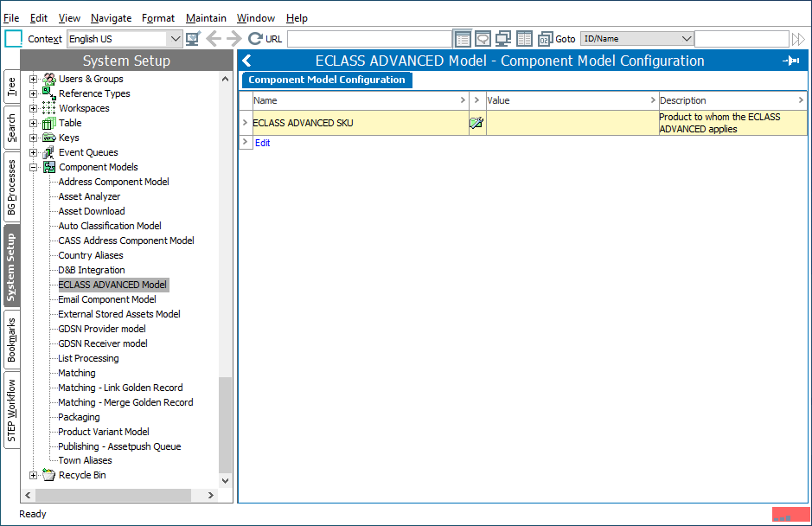Click the back navigation arrow

214,38
